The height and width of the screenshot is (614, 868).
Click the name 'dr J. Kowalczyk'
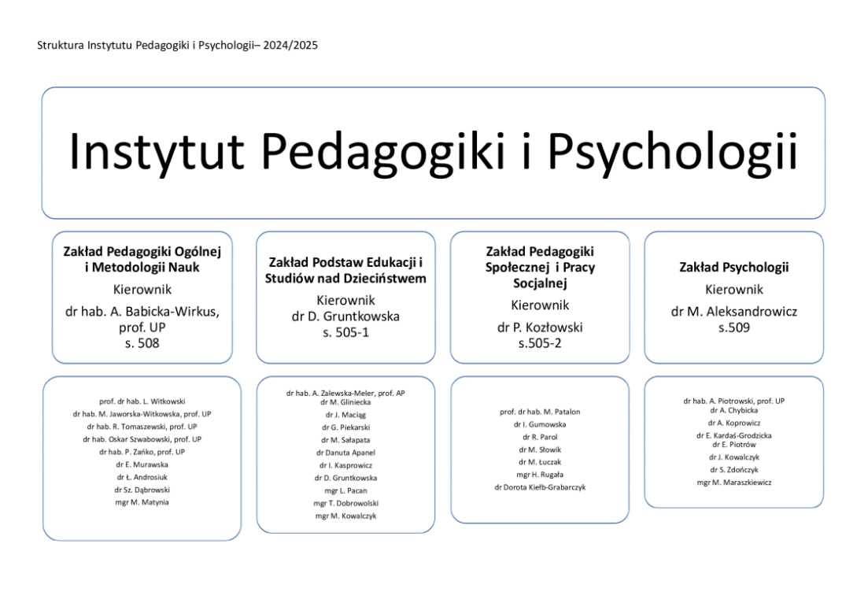point(734,457)
